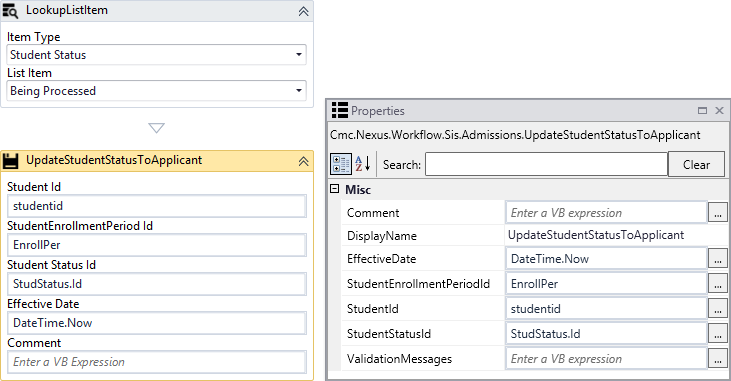The height and width of the screenshot is (381, 731).
Task: Click the StudentStatusId property value
Action: point(606,334)
